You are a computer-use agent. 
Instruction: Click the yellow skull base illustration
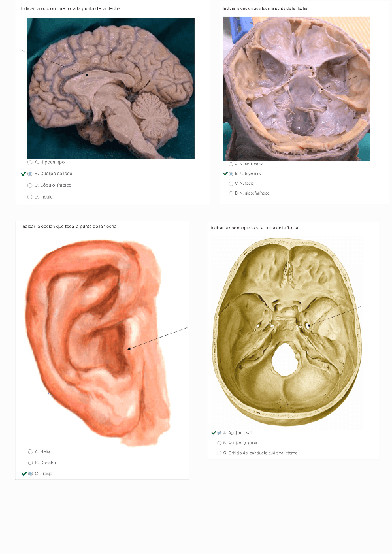287,332
